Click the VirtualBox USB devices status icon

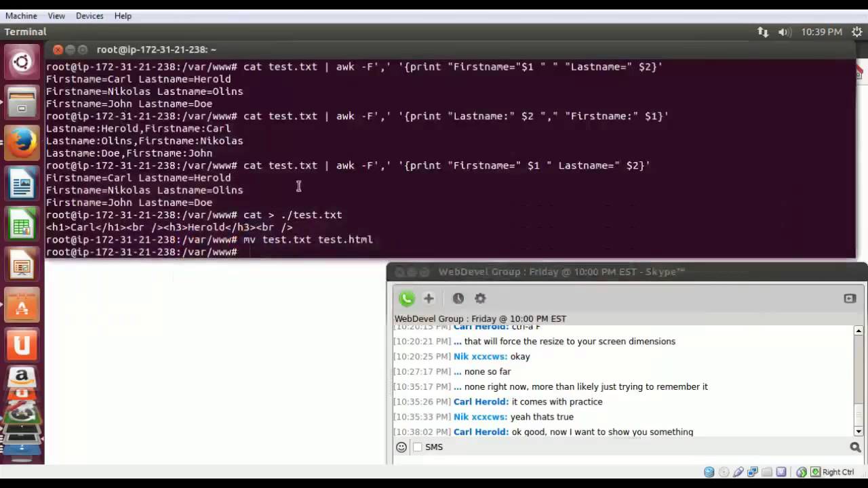(738, 472)
